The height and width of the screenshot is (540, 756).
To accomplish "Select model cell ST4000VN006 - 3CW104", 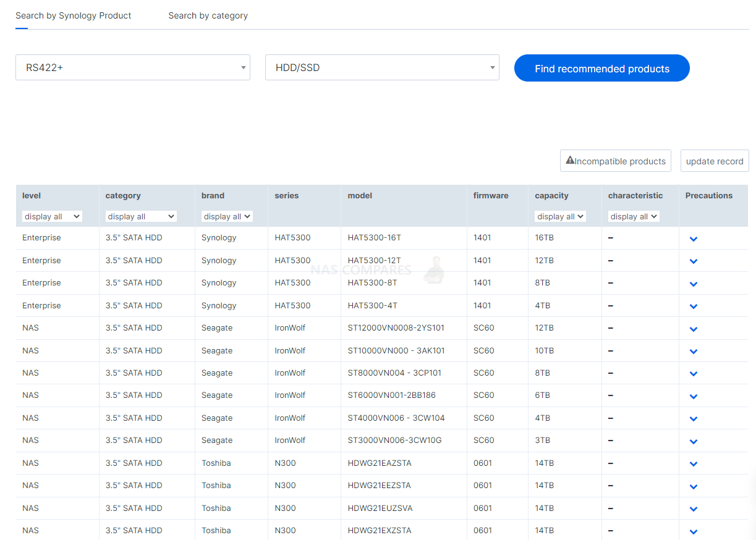I will 396,418.
